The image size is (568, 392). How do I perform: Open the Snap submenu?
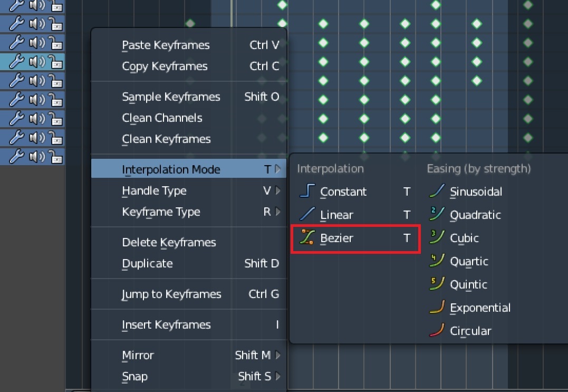(188, 376)
